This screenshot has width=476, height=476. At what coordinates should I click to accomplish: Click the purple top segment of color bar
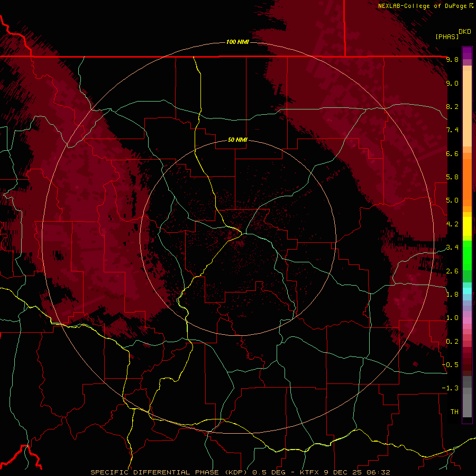tap(467, 53)
